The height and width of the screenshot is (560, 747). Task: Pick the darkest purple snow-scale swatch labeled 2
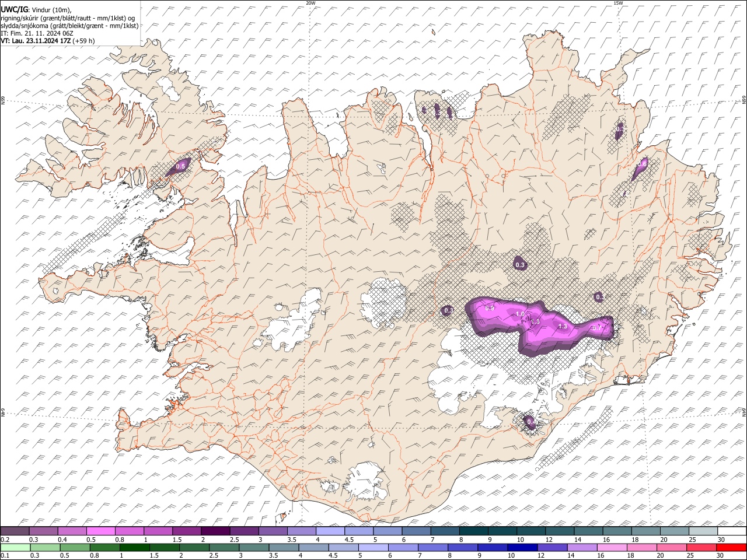click(215, 531)
